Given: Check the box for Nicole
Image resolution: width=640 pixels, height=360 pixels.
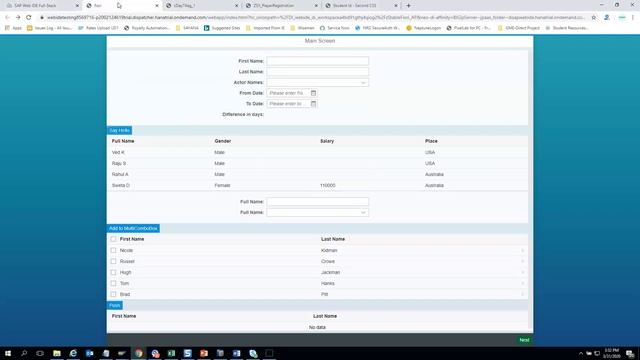Looking at the screenshot, I should coord(113,250).
